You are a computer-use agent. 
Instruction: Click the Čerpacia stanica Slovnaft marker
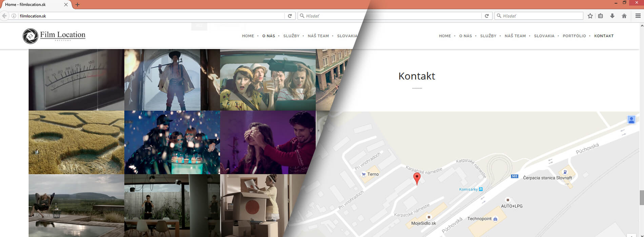(565, 172)
